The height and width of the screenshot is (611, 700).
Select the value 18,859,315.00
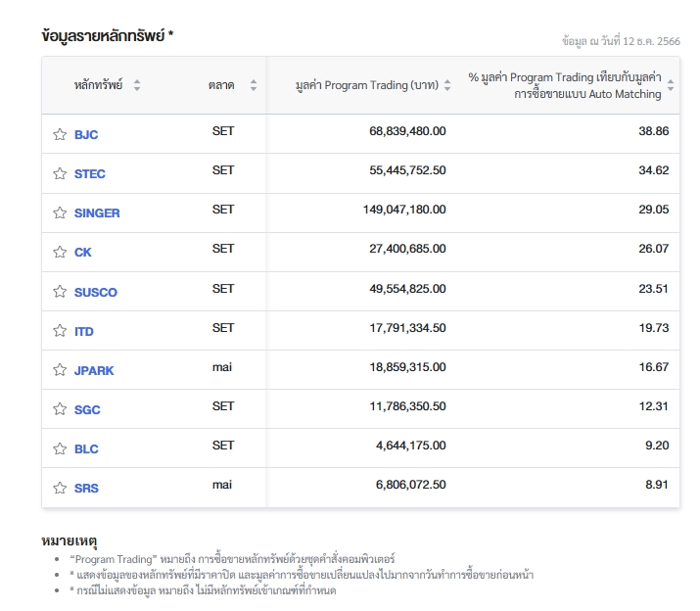[x=407, y=367]
